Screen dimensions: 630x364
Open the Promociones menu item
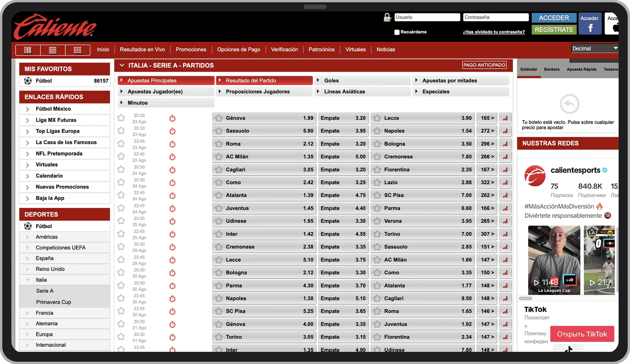[x=191, y=50]
